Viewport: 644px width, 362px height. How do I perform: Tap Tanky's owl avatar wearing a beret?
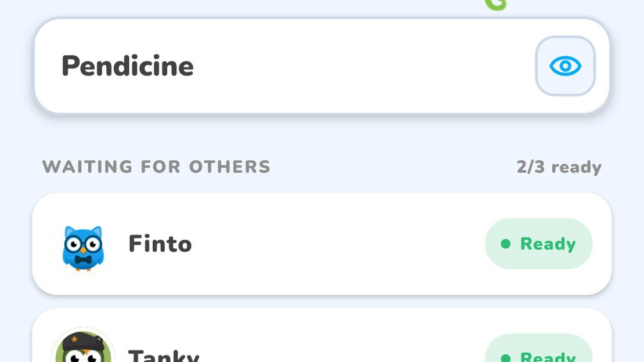[x=84, y=345]
